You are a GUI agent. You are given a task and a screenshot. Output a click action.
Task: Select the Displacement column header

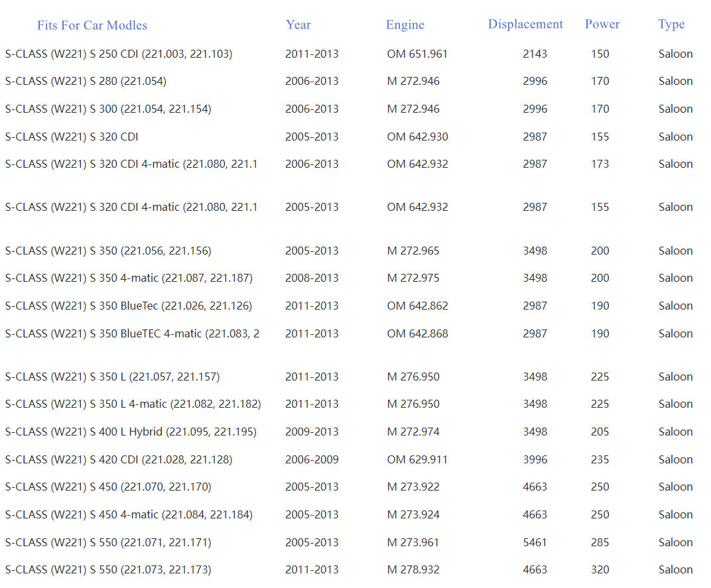[525, 24]
